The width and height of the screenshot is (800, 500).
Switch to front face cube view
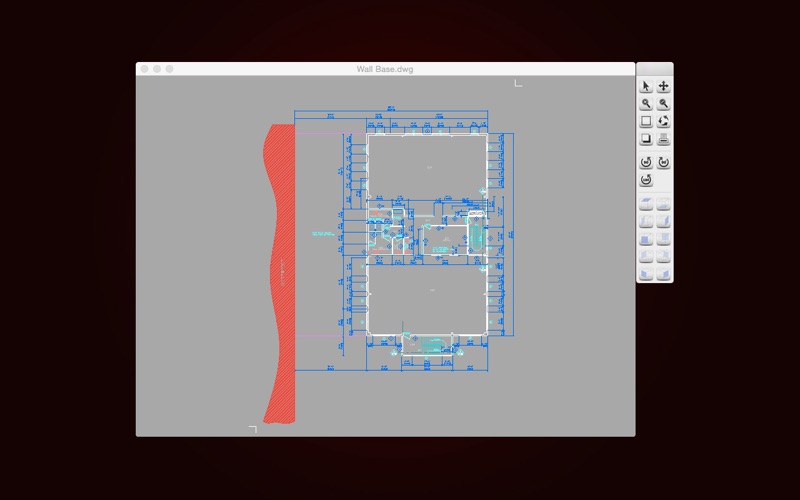(646, 238)
